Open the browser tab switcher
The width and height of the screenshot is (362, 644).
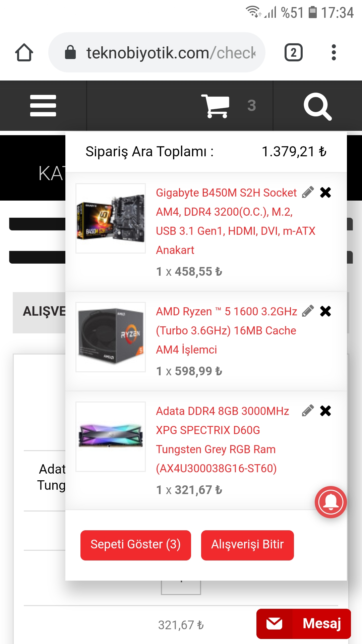pos(293,53)
